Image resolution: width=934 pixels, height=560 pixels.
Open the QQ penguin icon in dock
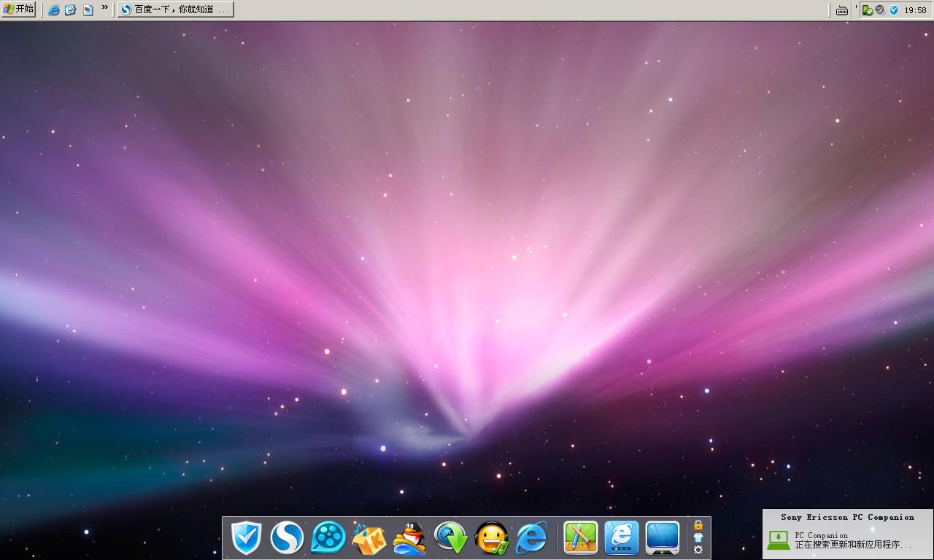click(409, 539)
